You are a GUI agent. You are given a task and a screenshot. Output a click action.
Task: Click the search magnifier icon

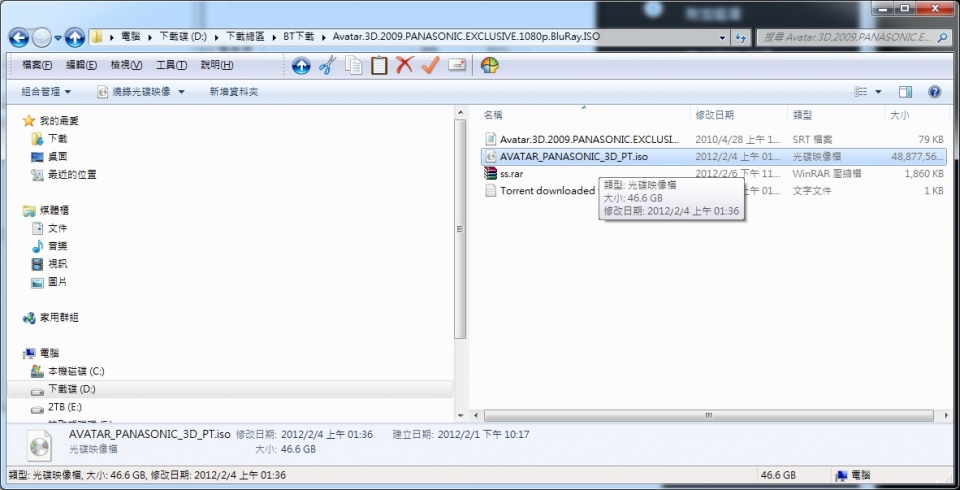(943, 37)
